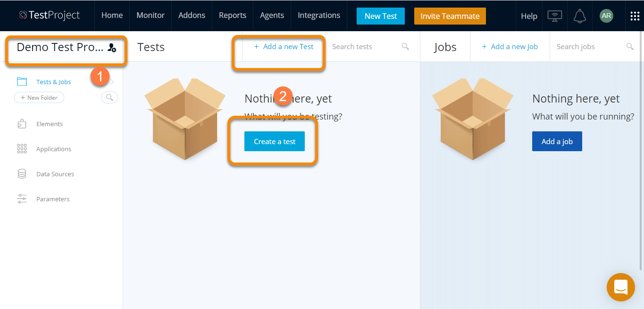Open Elements in the sidebar

coord(49,124)
